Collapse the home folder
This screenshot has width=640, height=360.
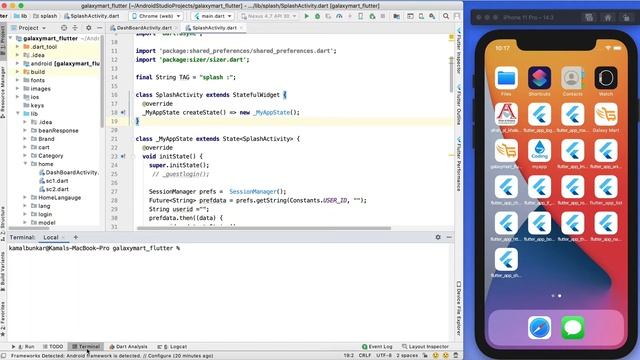(x=25, y=164)
